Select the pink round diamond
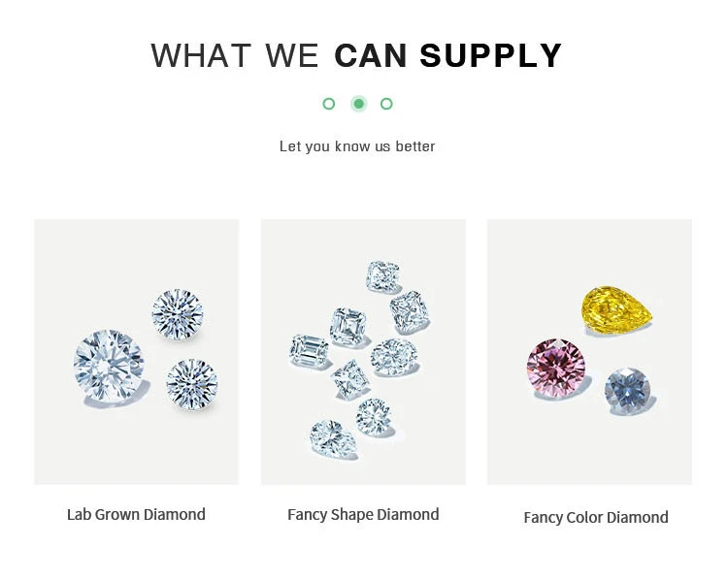Image resolution: width=728 pixels, height=579 pixels. click(x=556, y=368)
